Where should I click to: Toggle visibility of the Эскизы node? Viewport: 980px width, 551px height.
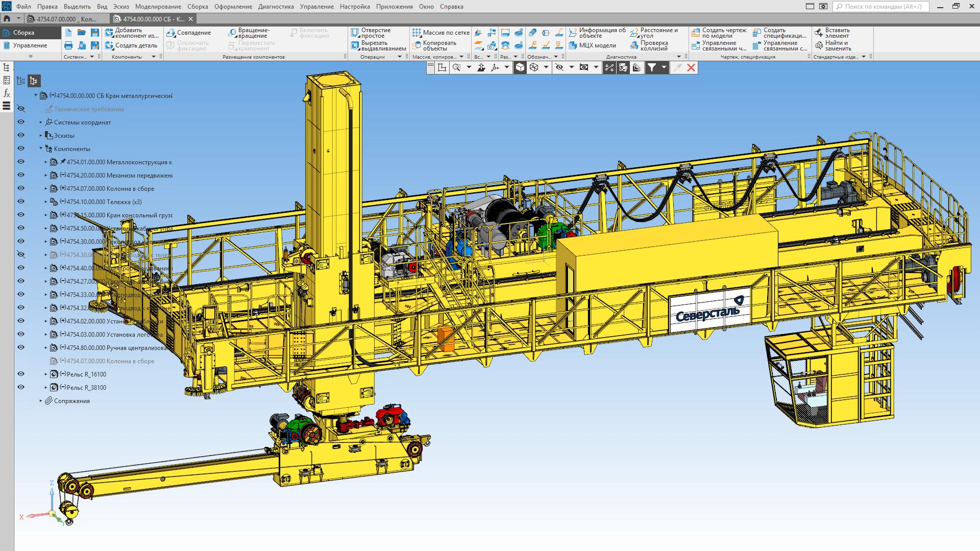click(x=21, y=135)
